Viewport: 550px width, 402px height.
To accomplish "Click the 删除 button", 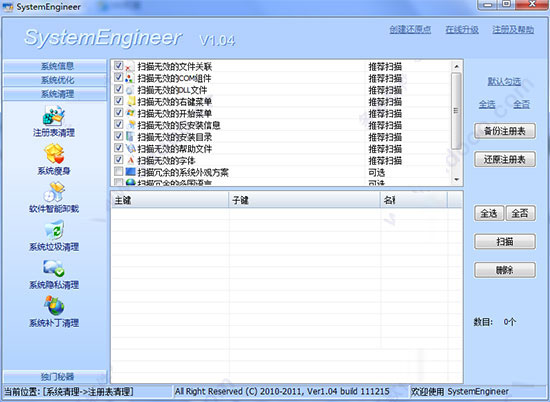I will 505,270.
